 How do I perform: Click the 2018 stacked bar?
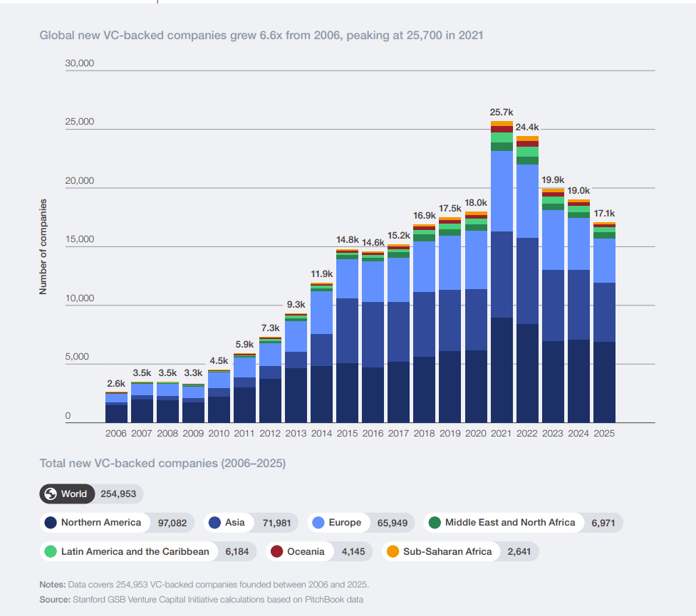pos(425,323)
